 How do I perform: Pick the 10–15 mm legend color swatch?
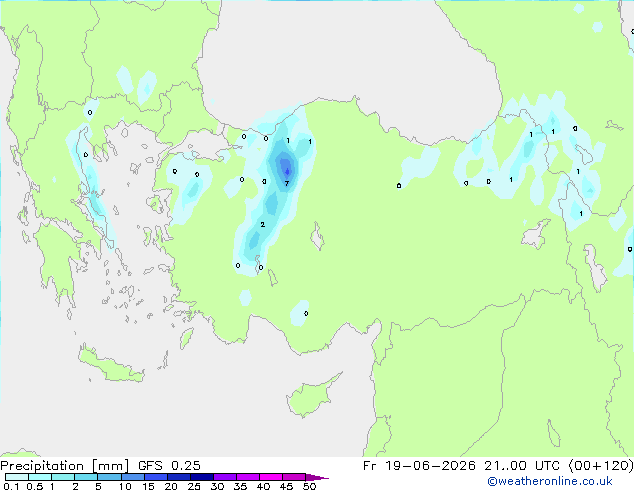pos(133,477)
